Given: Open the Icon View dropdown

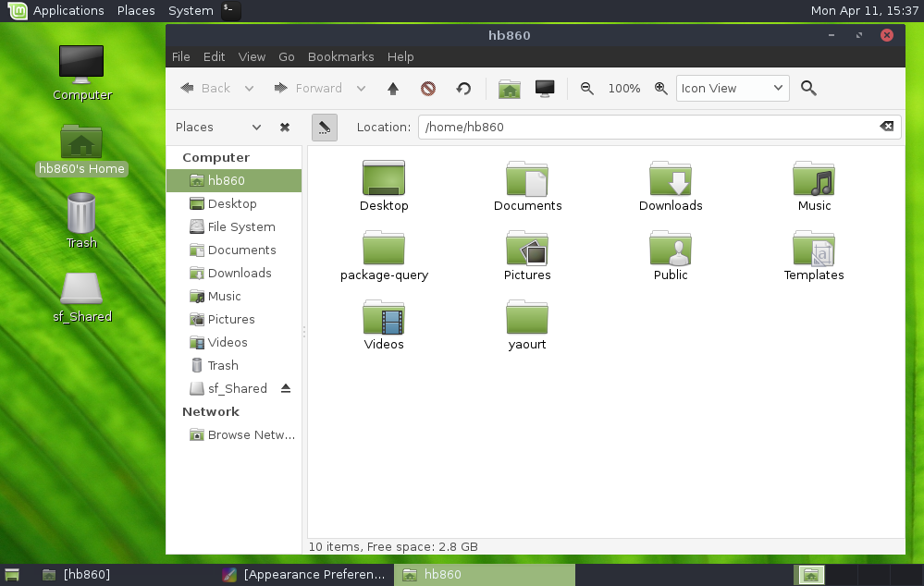Looking at the screenshot, I should click(733, 88).
